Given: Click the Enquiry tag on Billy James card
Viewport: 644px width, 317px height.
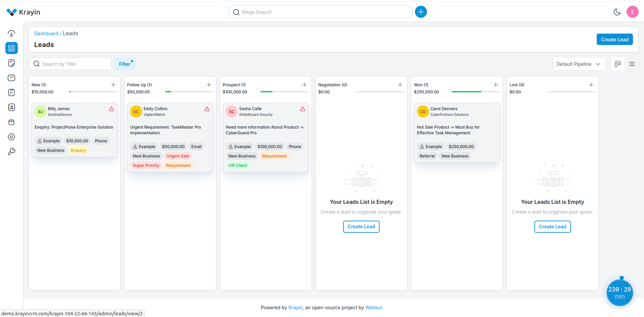Looking at the screenshot, I should pos(78,150).
